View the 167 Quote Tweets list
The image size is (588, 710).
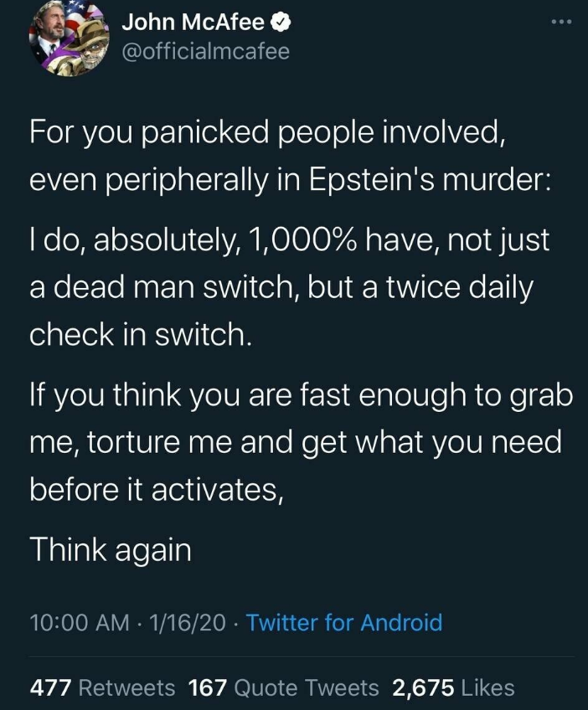(285, 687)
